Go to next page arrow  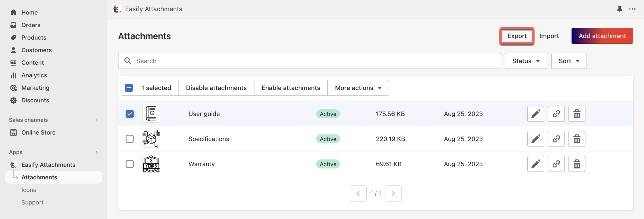click(x=393, y=193)
